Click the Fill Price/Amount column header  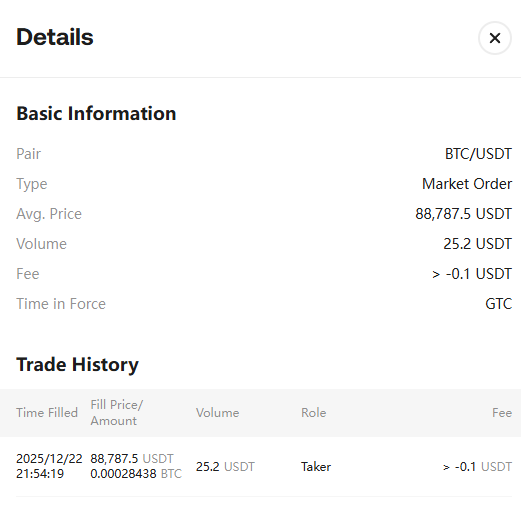[117, 413]
